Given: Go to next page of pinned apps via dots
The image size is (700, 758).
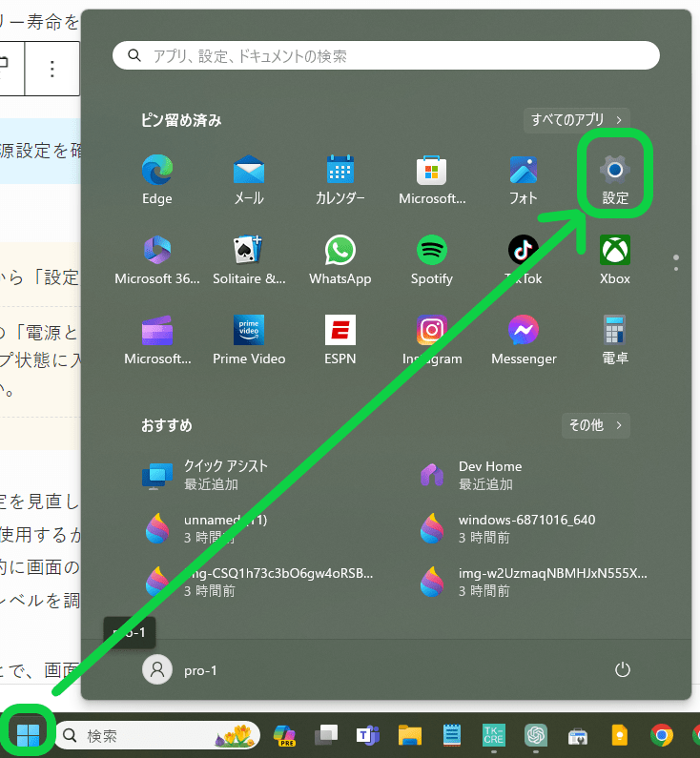Looking at the screenshot, I should pos(676,268).
